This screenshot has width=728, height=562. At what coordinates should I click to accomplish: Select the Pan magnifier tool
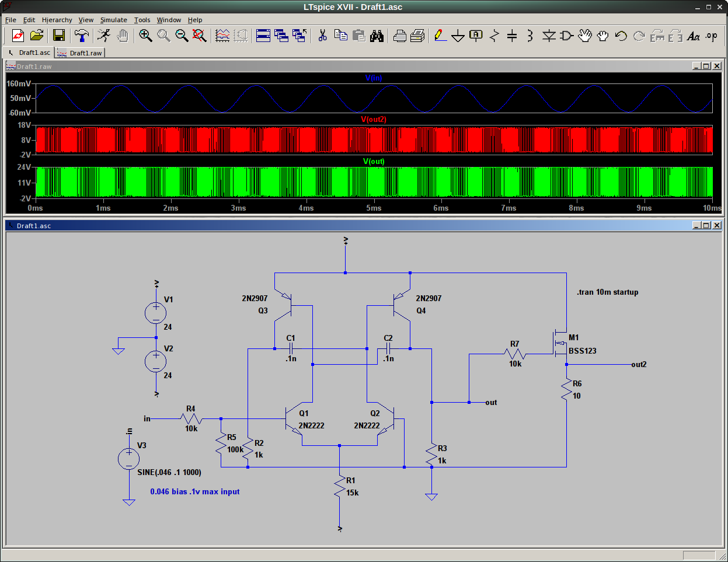click(x=164, y=36)
